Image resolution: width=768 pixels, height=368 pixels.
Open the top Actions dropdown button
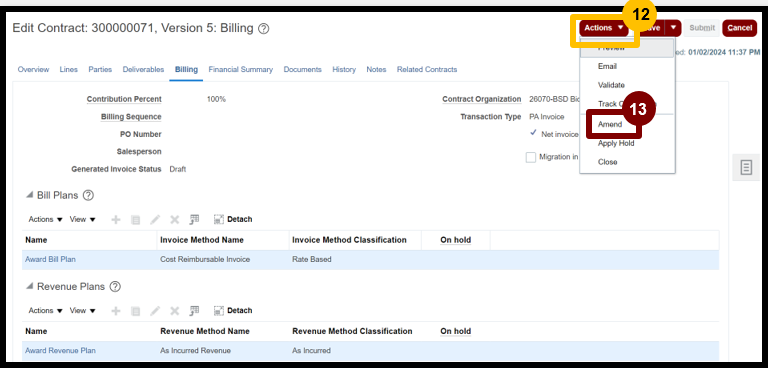[x=603, y=28]
